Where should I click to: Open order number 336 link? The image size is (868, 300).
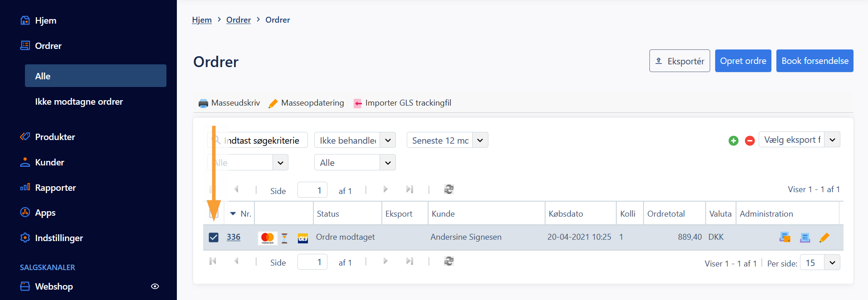click(234, 237)
